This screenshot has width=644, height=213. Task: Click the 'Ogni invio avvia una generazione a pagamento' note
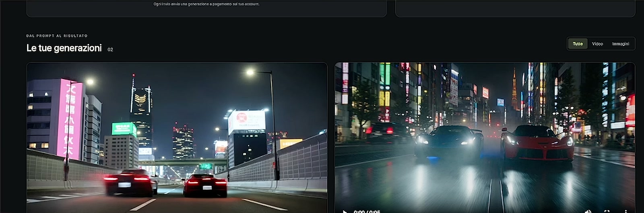pyautogui.click(x=206, y=4)
